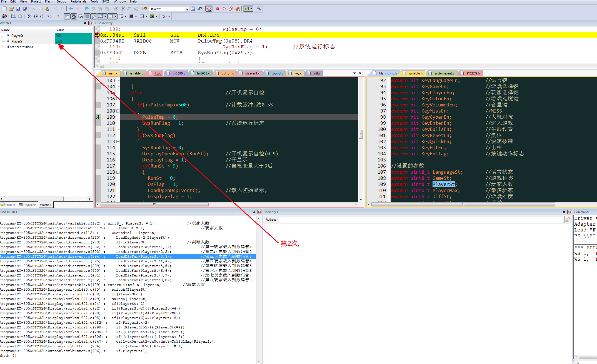Create a new file from toolbar
This screenshot has height=364, width=597.
(5, 9)
